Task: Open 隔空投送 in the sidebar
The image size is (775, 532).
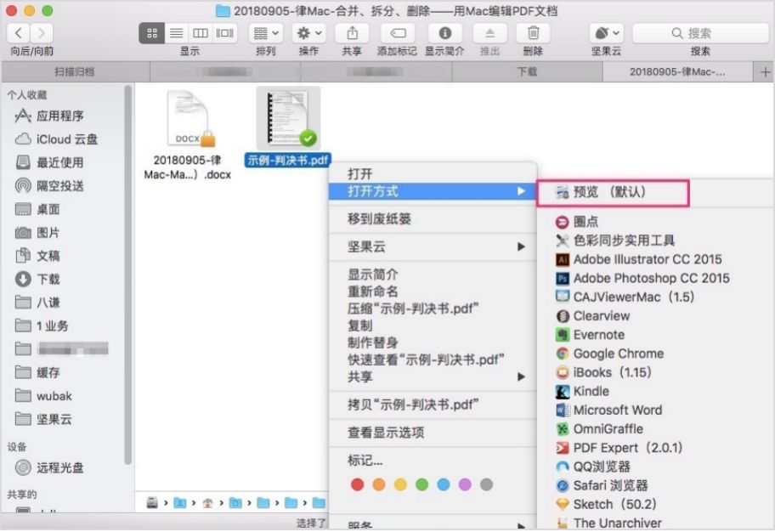Action: [49, 186]
